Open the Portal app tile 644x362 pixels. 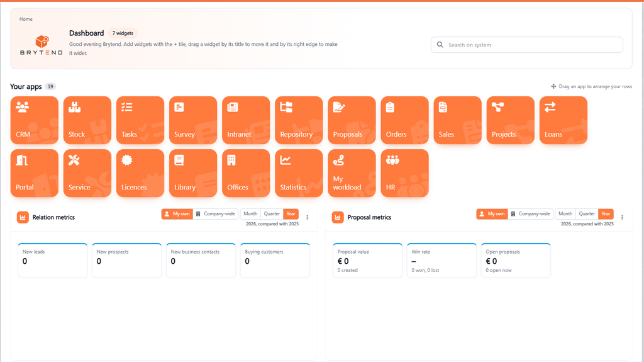35,173
